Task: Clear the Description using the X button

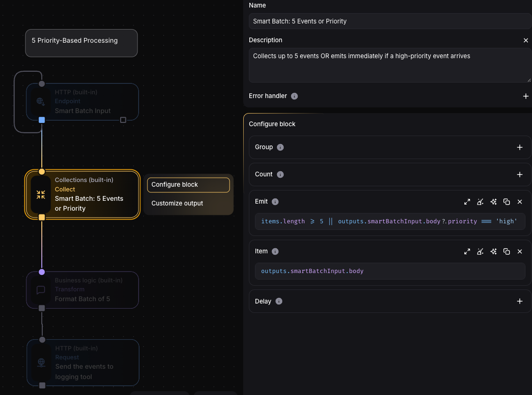Action: pos(525,40)
